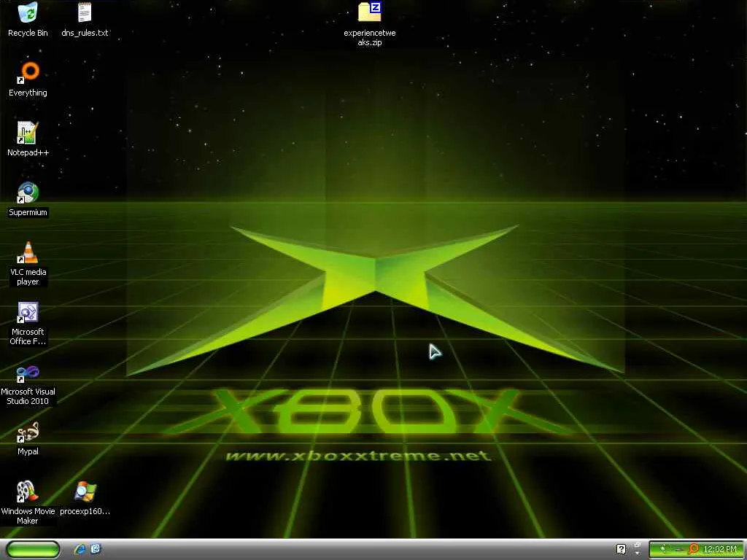Image resolution: width=747 pixels, height=560 pixels.
Task: Launch Internet Explorer from Quick Launch
Action: (80, 550)
